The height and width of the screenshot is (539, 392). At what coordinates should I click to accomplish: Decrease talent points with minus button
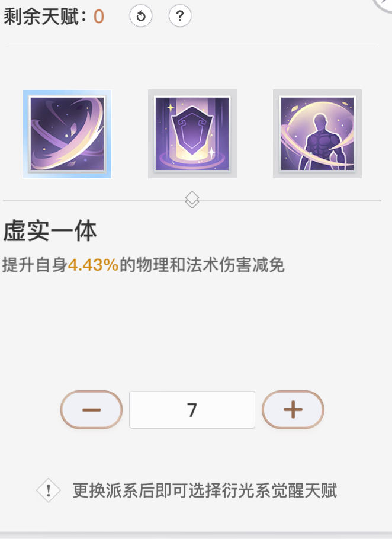[x=91, y=410]
